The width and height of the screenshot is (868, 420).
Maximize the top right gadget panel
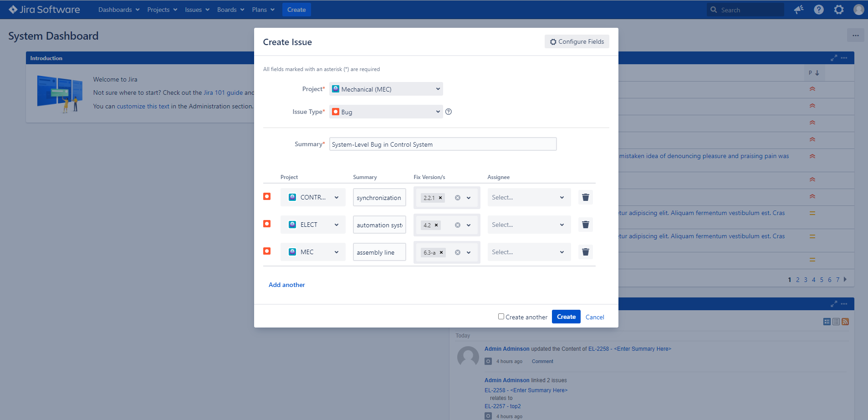tap(834, 58)
